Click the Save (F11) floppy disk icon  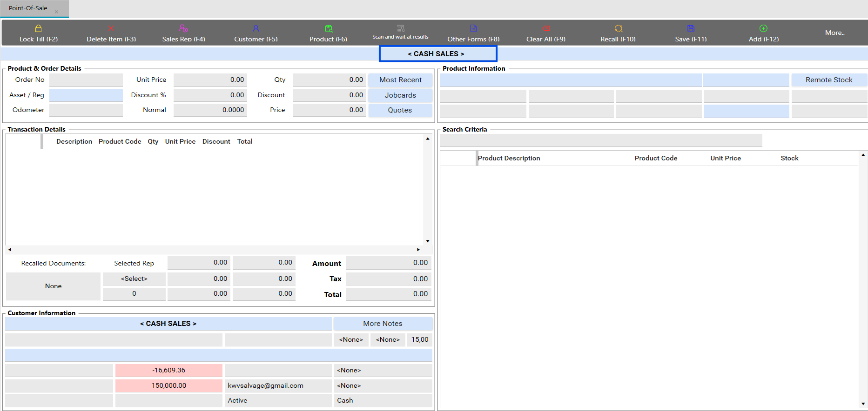tap(691, 28)
